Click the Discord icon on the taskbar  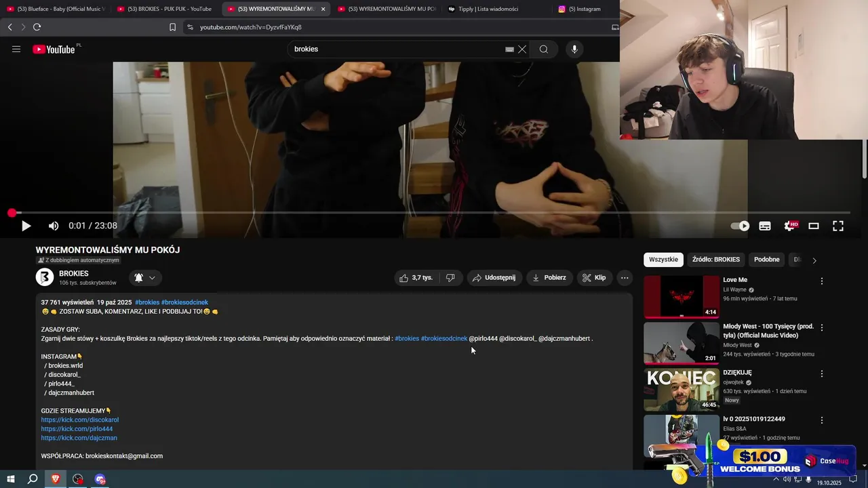(100, 479)
